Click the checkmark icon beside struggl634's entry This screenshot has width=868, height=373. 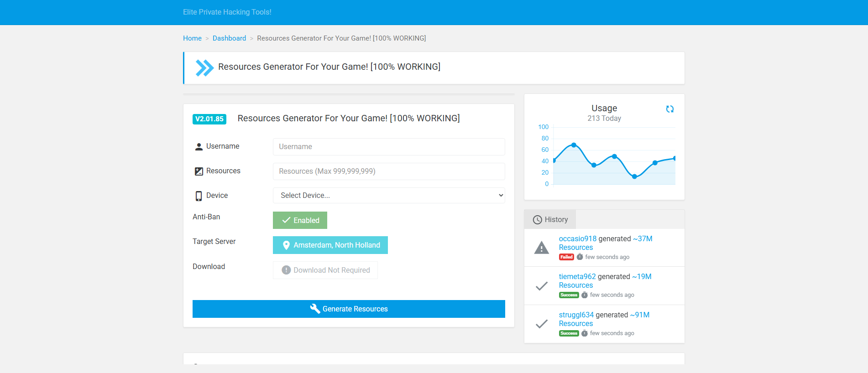click(x=542, y=324)
